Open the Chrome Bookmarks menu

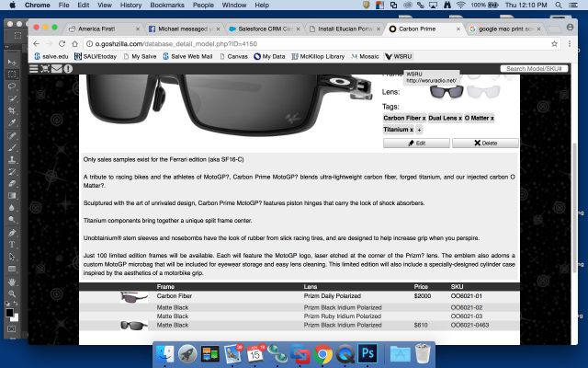(x=167, y=6)
